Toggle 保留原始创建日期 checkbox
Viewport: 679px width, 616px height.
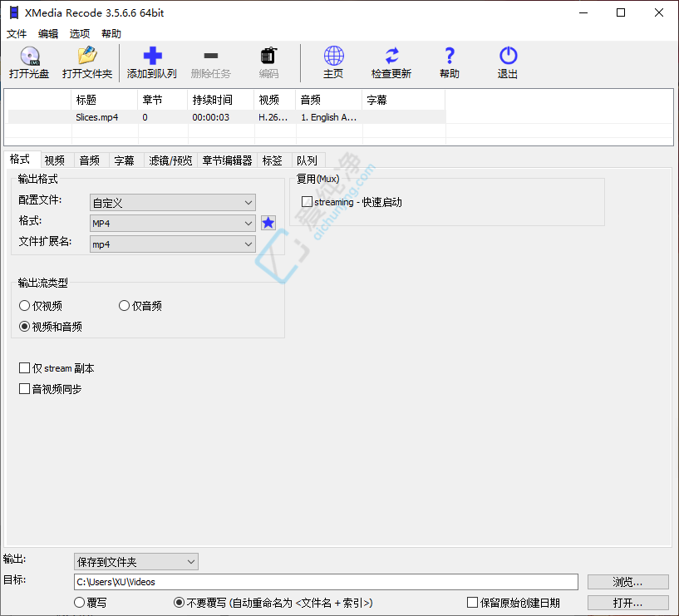[x=473, y=603]
